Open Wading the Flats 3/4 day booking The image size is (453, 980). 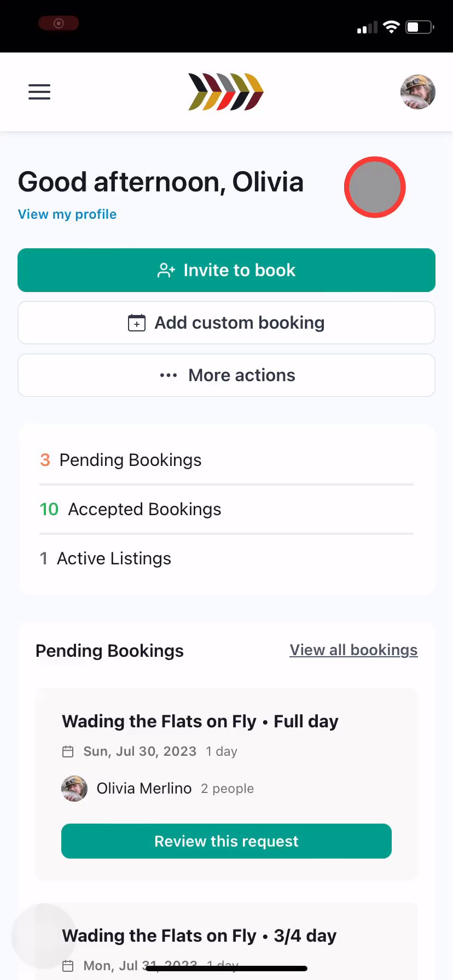pyautogui.click(x=199, y=936)
